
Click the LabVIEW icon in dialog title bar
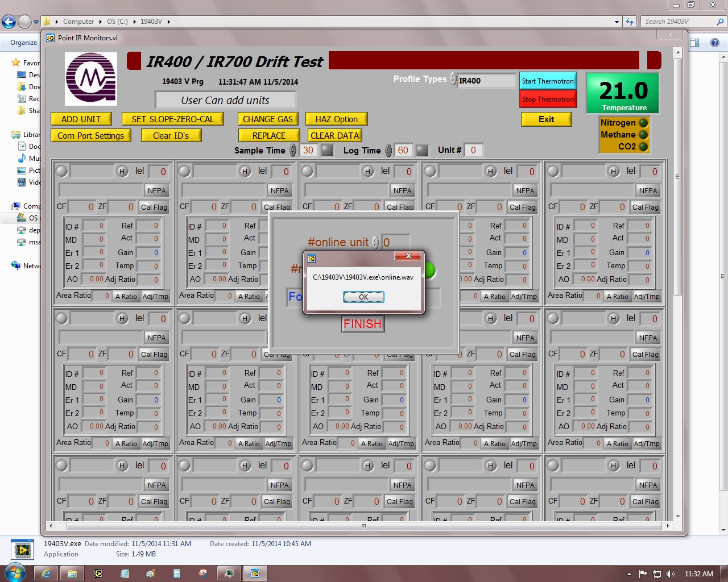click(311, 259)
